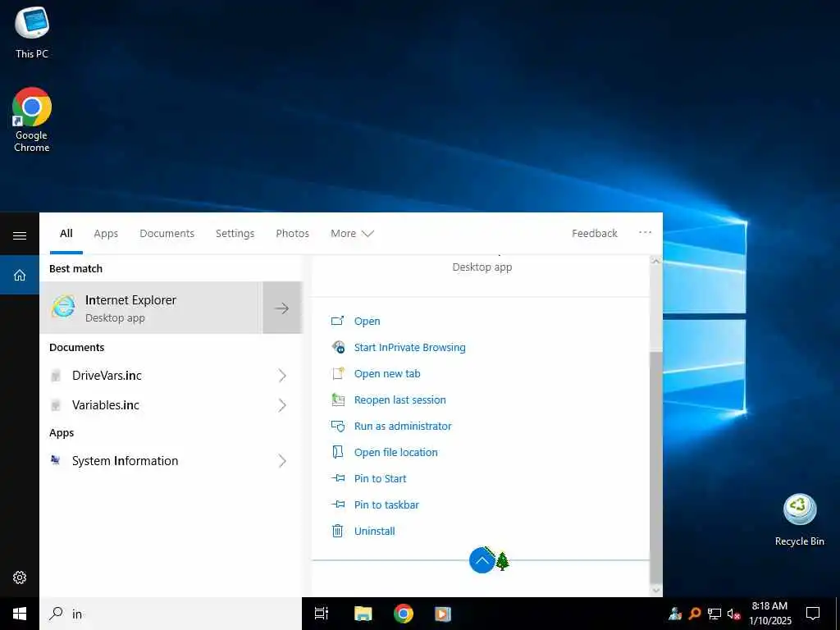Launch File Explorer from the taskbar
840x630 pixels.
[x=363, y=614]
